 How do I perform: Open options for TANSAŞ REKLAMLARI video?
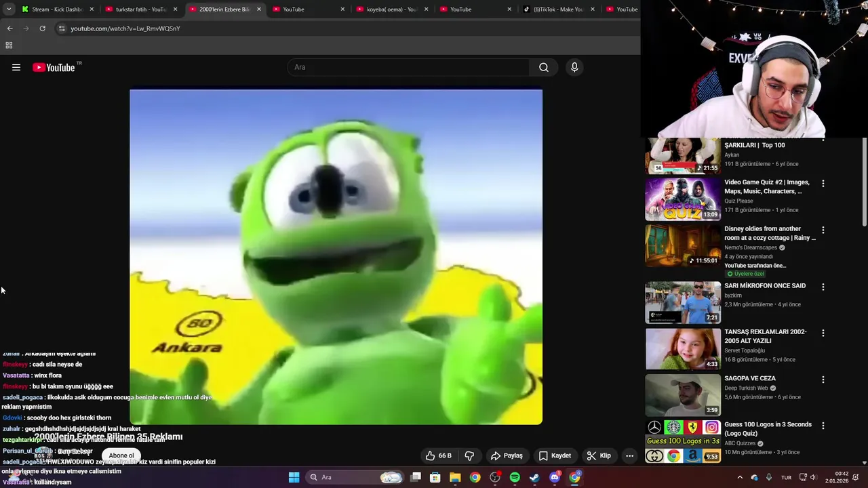[823, 333]
